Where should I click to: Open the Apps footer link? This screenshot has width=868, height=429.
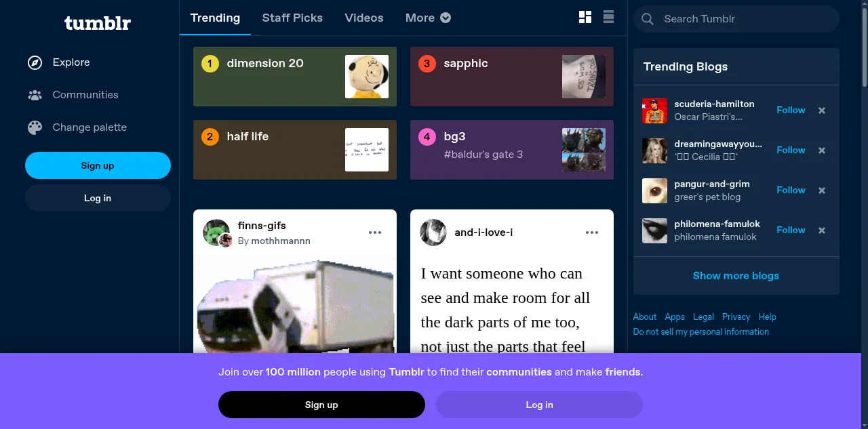[x=675, y=317]
